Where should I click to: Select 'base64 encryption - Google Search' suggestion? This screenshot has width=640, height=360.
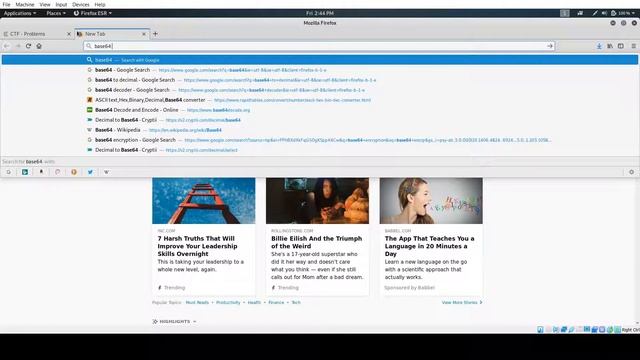[x=320, y=140]
